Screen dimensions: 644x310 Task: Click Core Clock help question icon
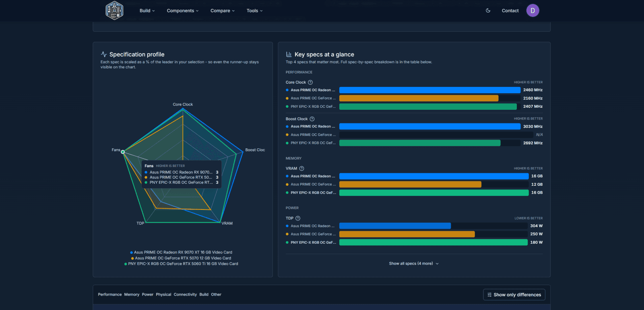pyautogui.click(x=310, y=82)
